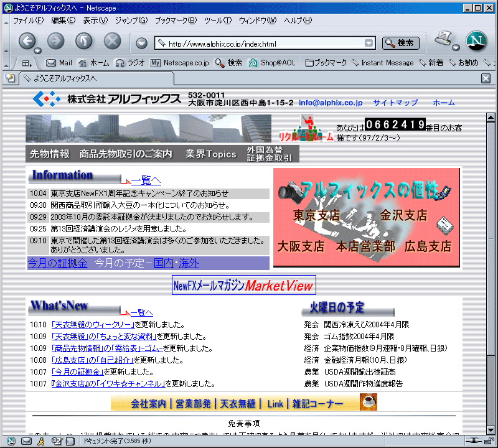The width and height of the screenshot is (498, 448).
Task: Go back with the Back arrow button
Action: tap(27, 41)
